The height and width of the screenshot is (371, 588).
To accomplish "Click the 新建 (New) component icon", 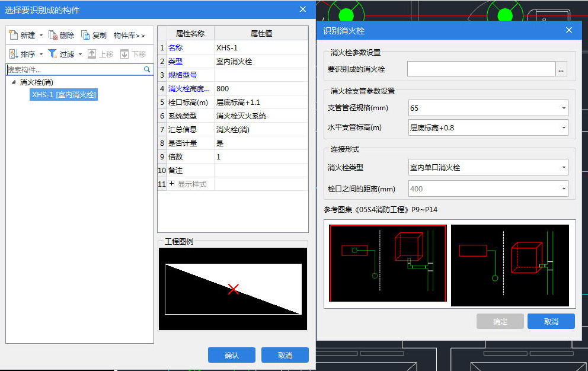I will [x=14, y=36].
